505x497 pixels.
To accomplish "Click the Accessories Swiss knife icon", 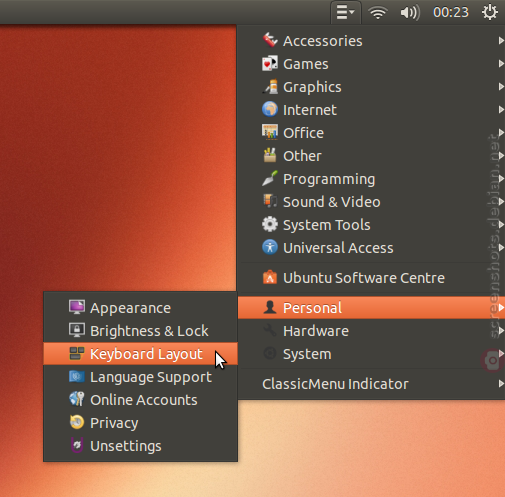I will click(x=270, y=40).
